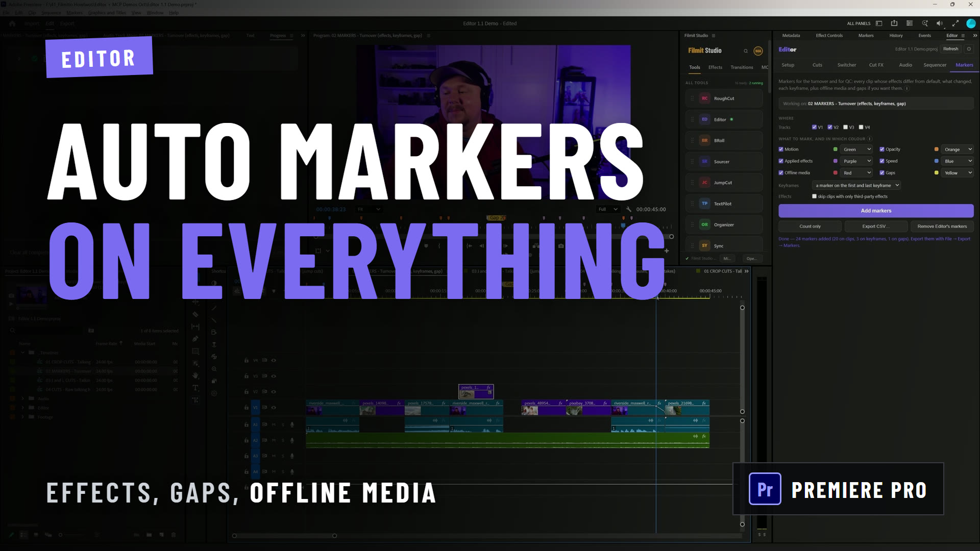Enter full screen using the expand arrows icon

pyautogui.click(x=955, y=23)
